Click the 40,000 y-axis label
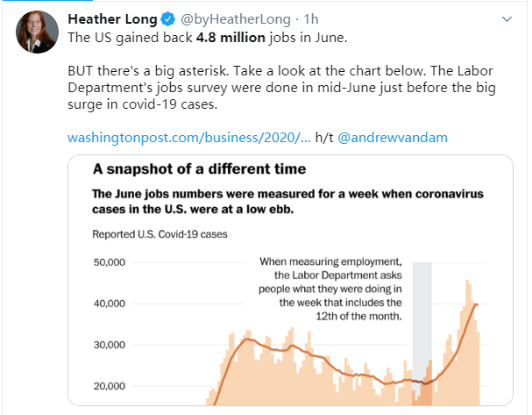Screen dimensions: 532x415 click(110, 304)
